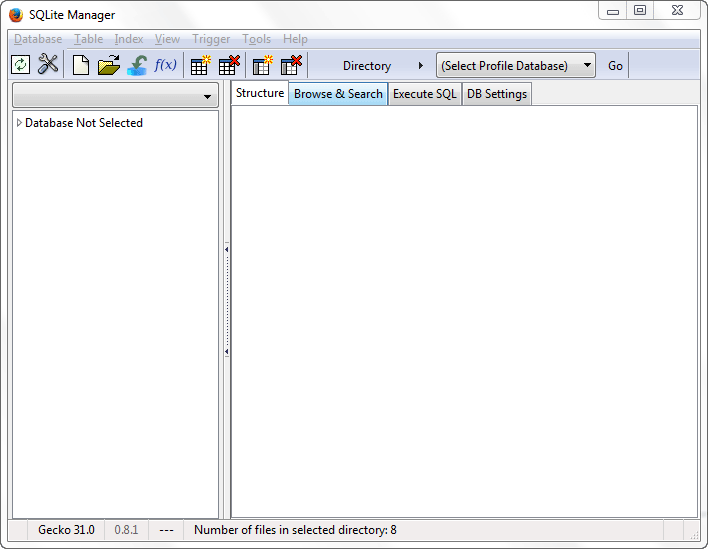Image resolution: width=708 pixels, height=549 pixels.
Task: Minimize the SQLite Manager window
Action: pyautogui.click(x=613, y=11)
